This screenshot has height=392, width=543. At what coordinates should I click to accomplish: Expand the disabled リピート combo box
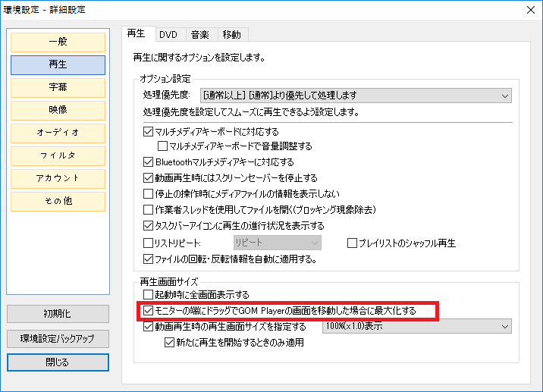tap(276, 243)
